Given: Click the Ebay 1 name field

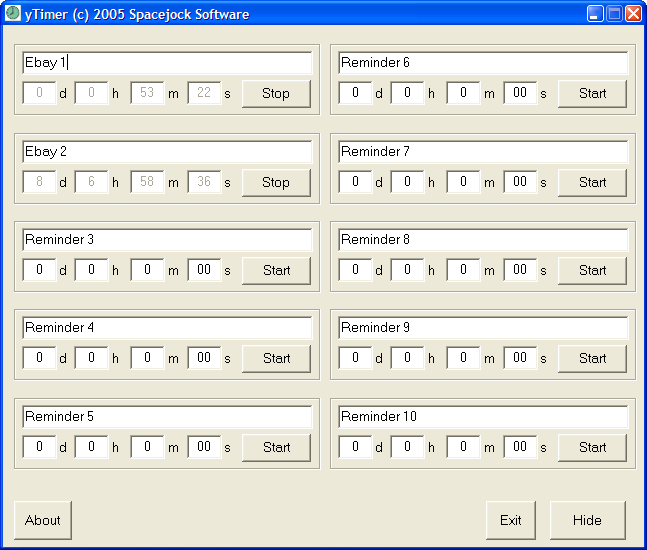Looking at the screenshot, I should 167,63.
